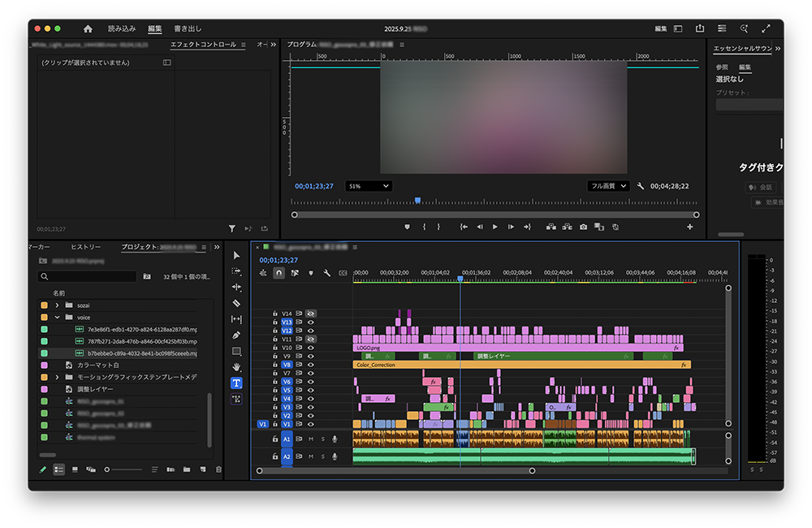Choose the Type (T) tool

236,383
